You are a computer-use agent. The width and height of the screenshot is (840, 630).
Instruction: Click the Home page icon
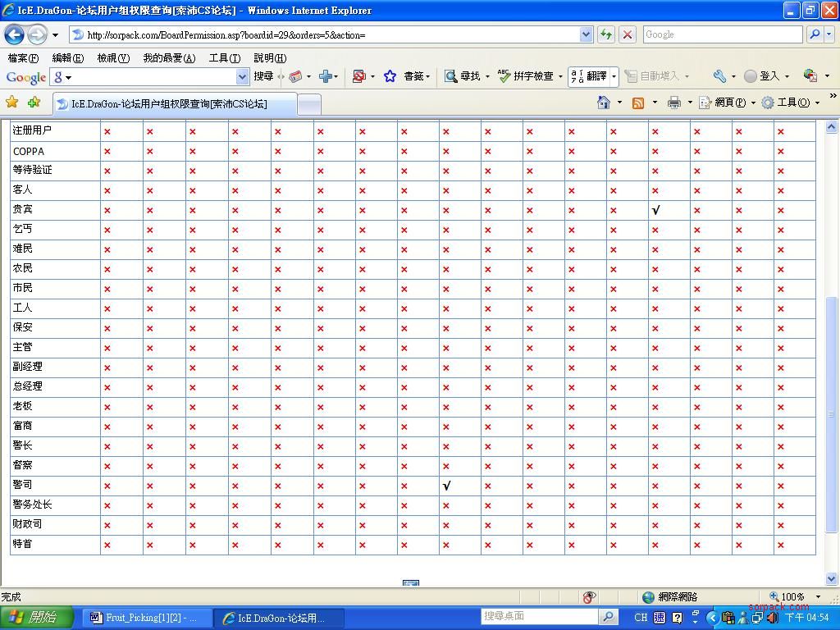(x=604, y=103)
